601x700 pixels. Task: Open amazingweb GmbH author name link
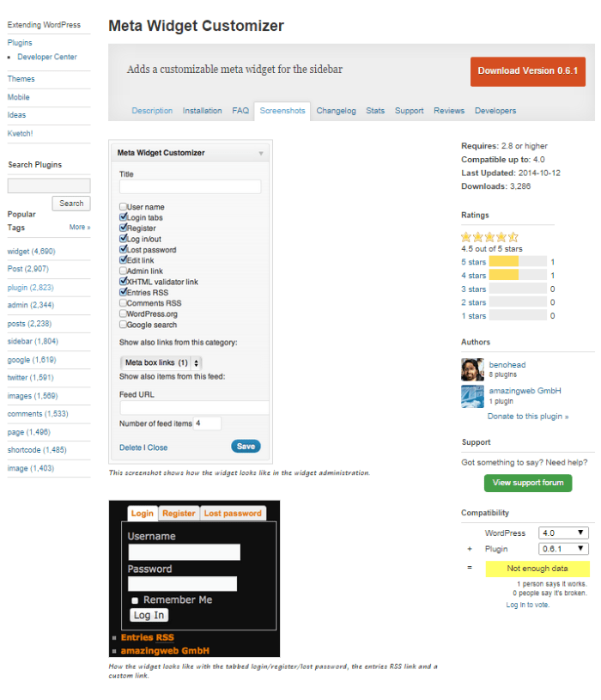point(525,391)
